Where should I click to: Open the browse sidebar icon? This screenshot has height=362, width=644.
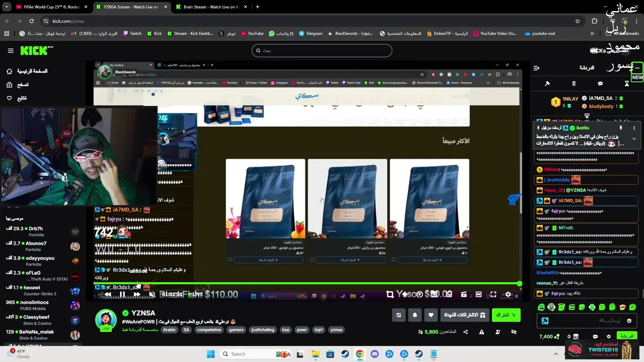(9, 85)
